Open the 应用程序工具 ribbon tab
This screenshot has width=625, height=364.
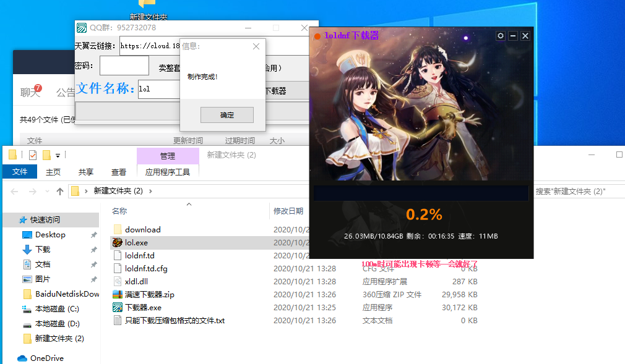[168, 172]
